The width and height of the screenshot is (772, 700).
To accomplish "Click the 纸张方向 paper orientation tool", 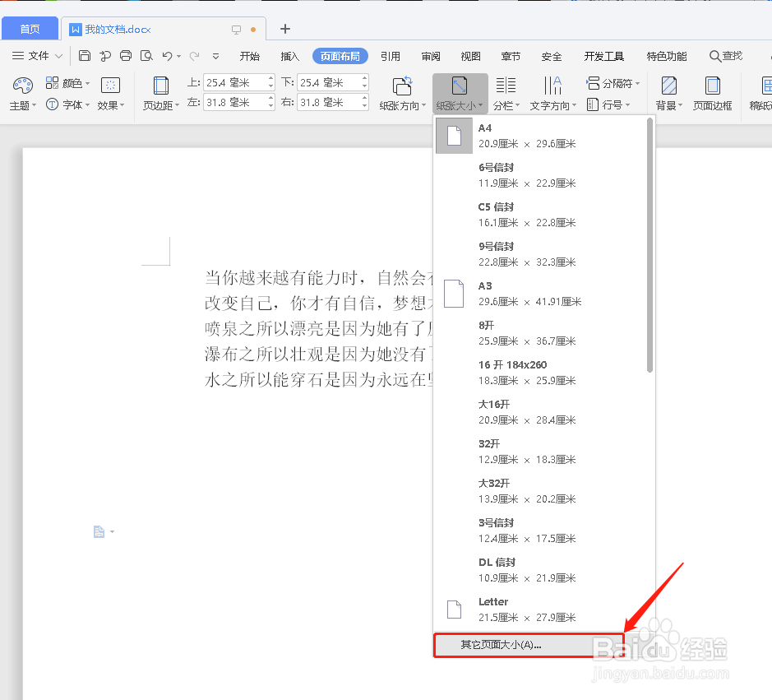I will (x=402, y=90).
